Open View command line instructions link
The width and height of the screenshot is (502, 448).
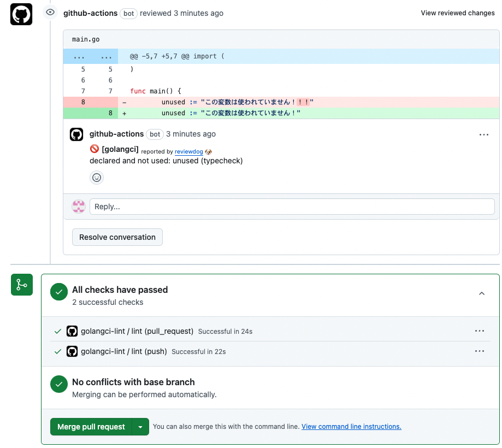pos(351,427)
